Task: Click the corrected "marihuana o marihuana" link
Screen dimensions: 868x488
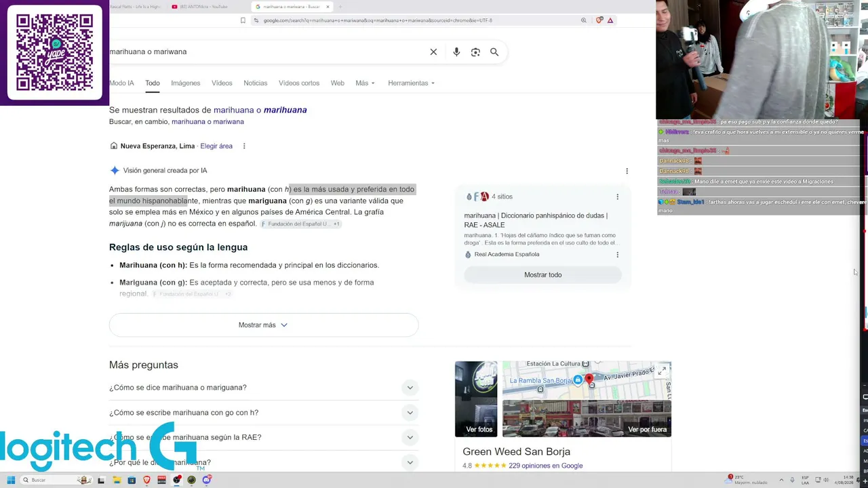Action: (260, 110)
